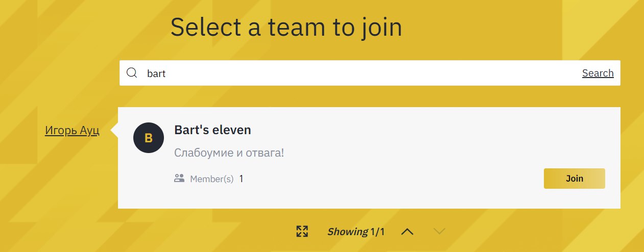This screenshot has height=252, width=644.
Task: Click the Showing label in pagination
Action: [x=347, y=232]
